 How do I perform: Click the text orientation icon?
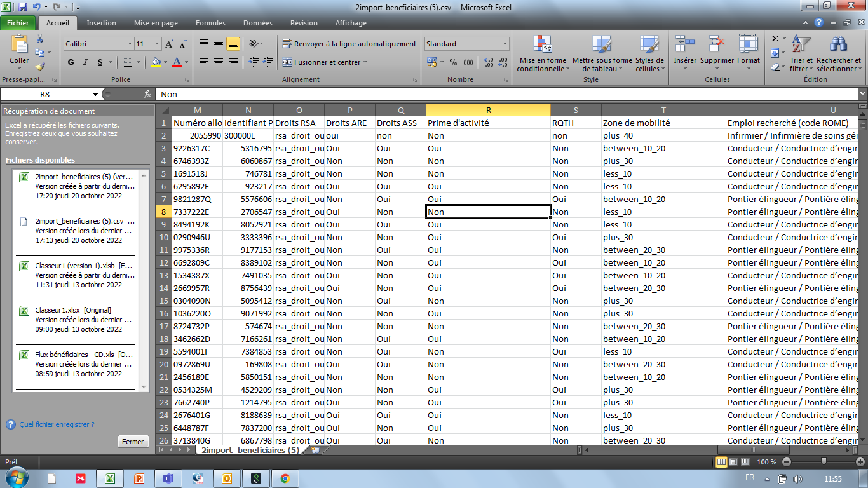(254, 44)
